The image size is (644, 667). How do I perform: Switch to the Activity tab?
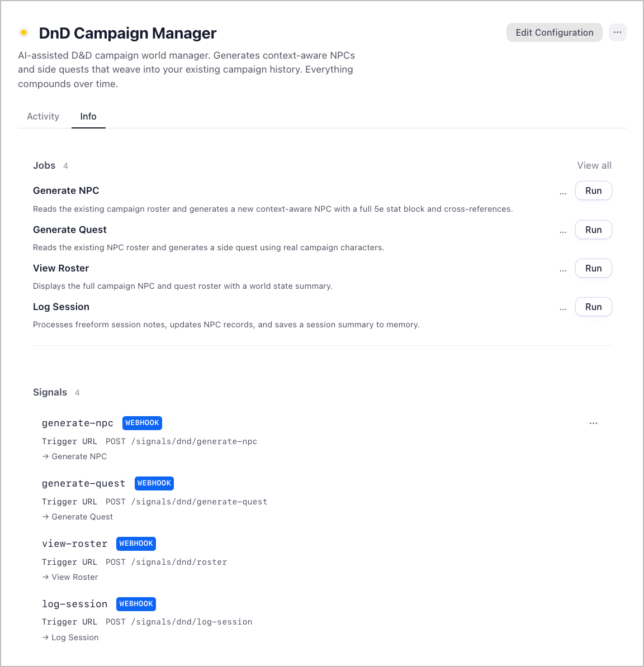(x=43, y=116)
